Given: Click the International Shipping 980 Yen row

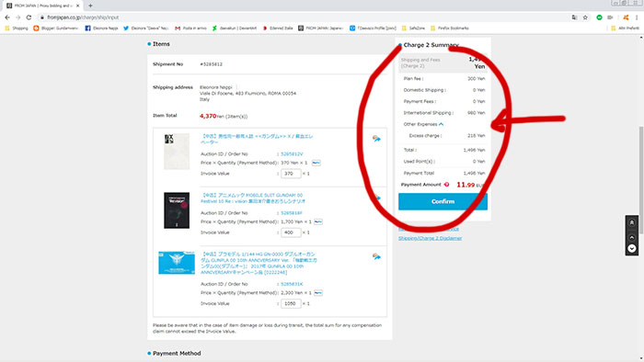Looking at the screenshot, I should click(x=444, y=113).
